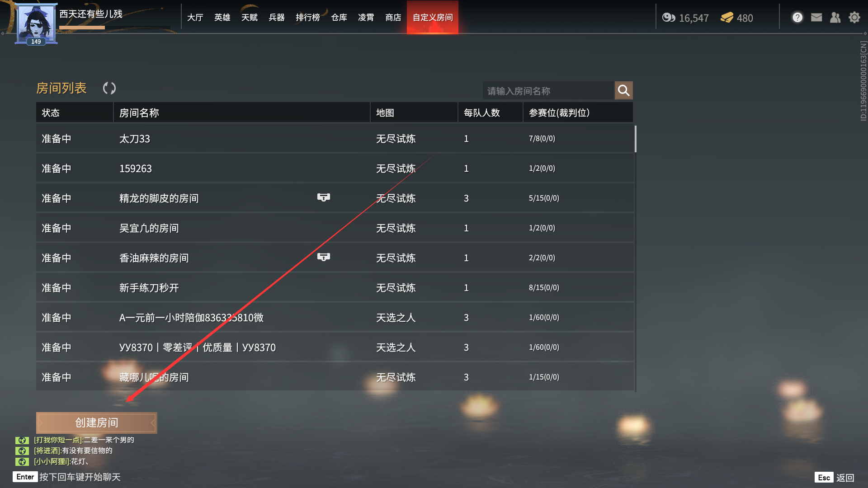868x488 pixels.
Task: Click the silver coin currency icon
Action: (x=669, y=18)
